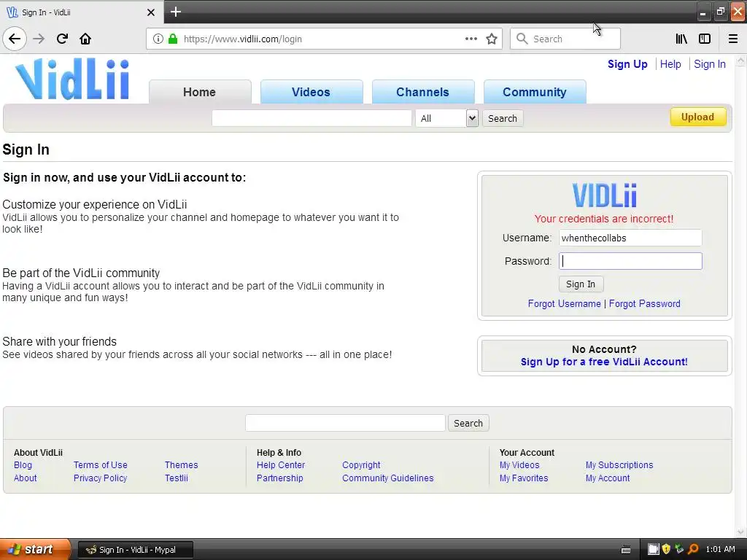747x560 pixels.
Task: Open the Help link at top
Action: [670, 64]
